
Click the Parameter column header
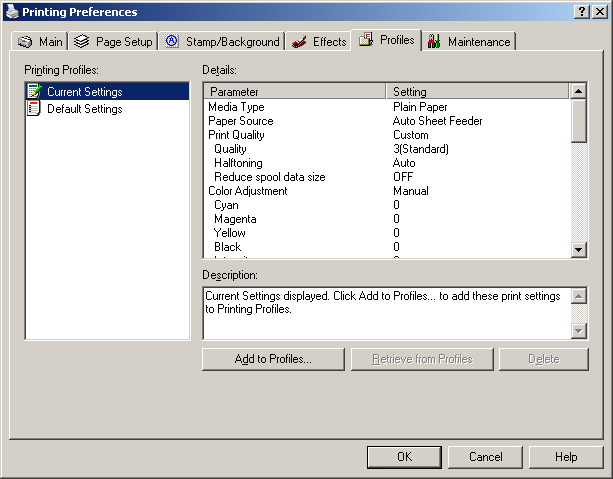[x=295, y=92]
